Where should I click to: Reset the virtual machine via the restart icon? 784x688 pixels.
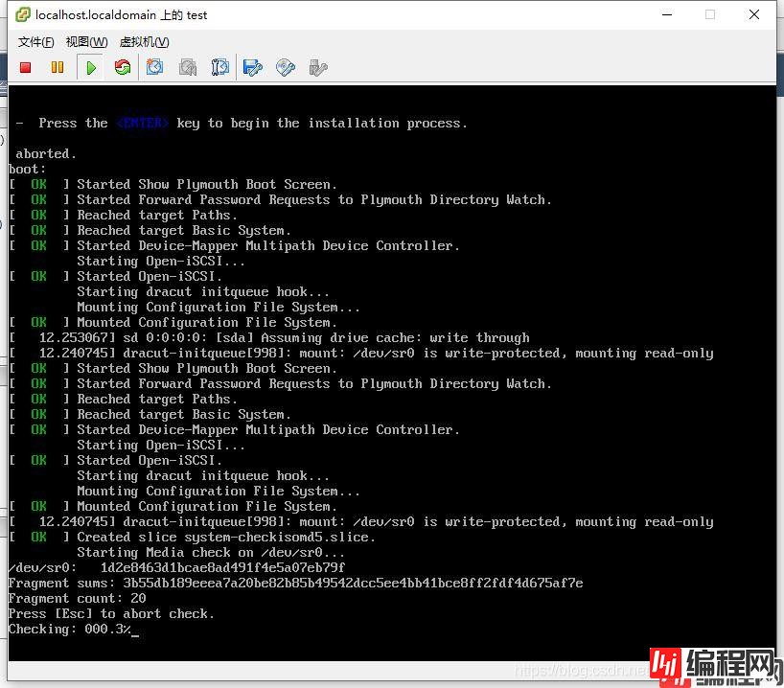123,67
